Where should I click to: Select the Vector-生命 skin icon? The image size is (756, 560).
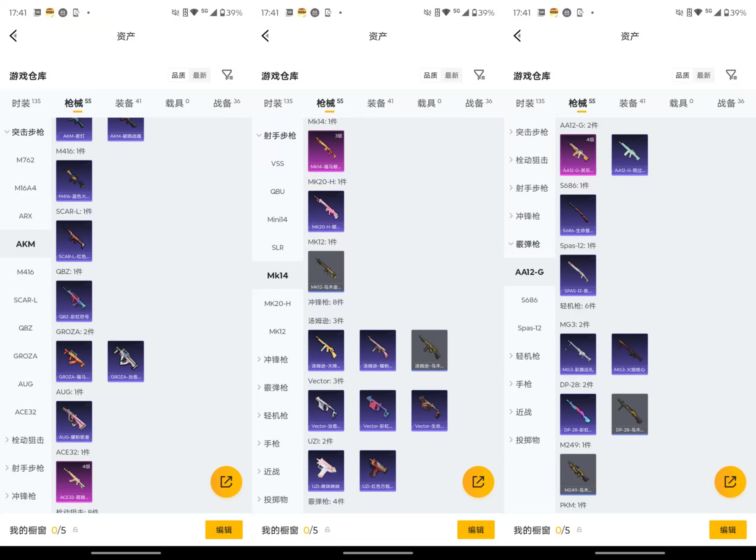(429, 410)
